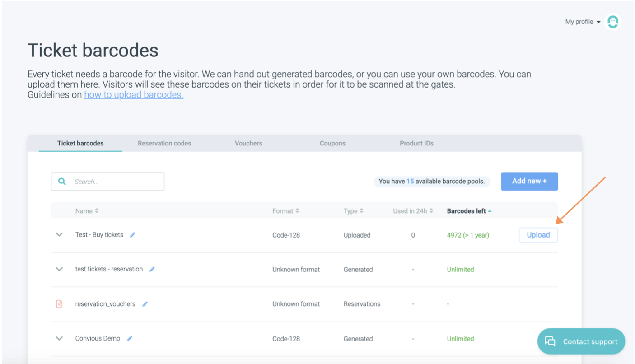The width and height of the screenshot is (635, 364).
Task: Select the Product IDs tab
Action: click(416, 143)
